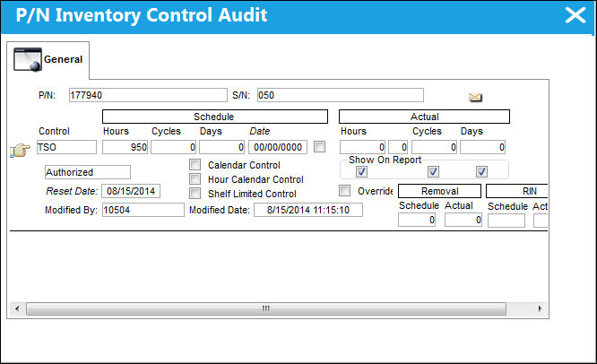This screenshot has width=597, height=364.
Task: Click the Schedule Cycles field
Action: tap(173, 147)
